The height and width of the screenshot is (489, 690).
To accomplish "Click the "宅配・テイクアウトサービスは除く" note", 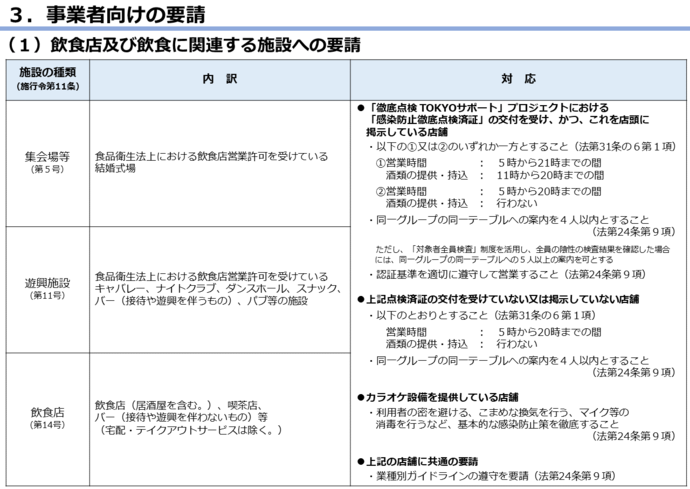I will coord(188,430).
